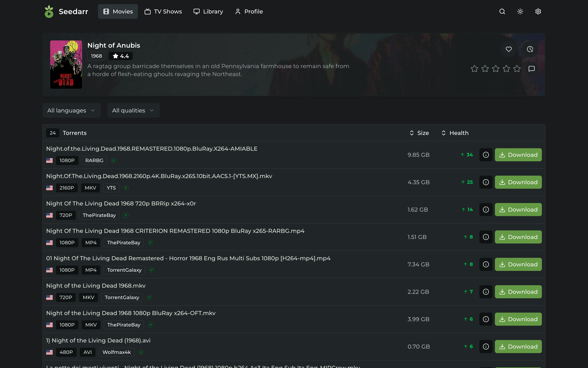Screen dimensions: 588x368
Task: Click magnet icon on 2.22 GB mkv row
Action: click(x=149, y=297)
